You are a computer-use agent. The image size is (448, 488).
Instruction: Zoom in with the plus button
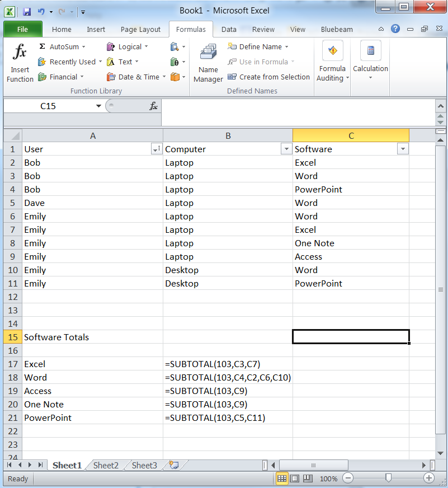click(429, 478)
